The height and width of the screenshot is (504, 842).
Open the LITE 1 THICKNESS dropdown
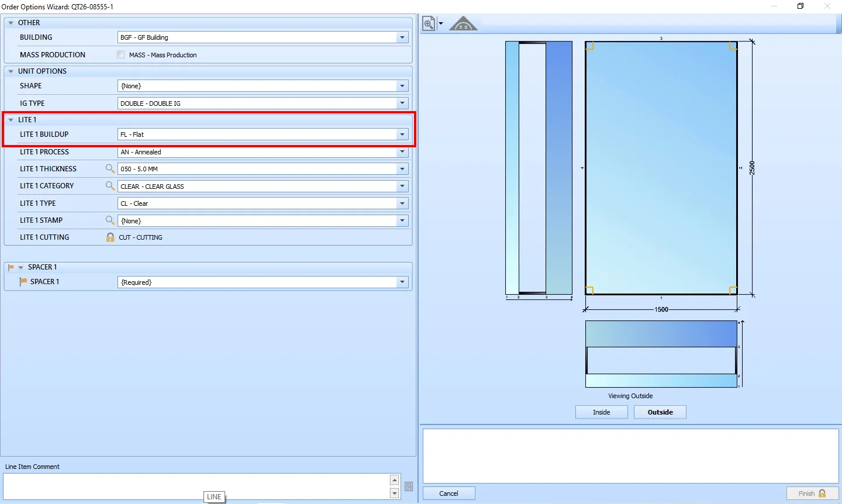[402, 169]
